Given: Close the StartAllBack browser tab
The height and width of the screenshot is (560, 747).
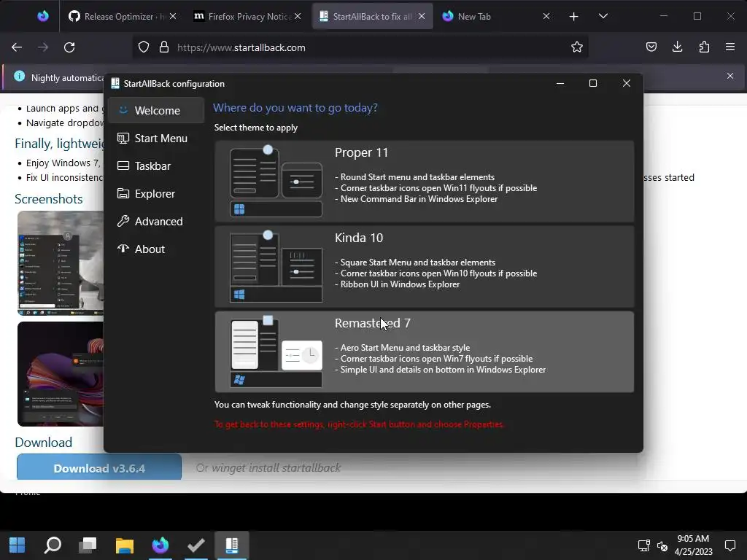Looking at the screenshot, I should coord(422,16).
